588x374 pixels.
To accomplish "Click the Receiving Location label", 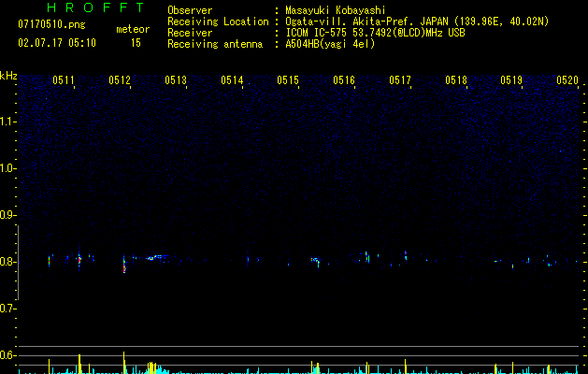I will coord(218,22).
